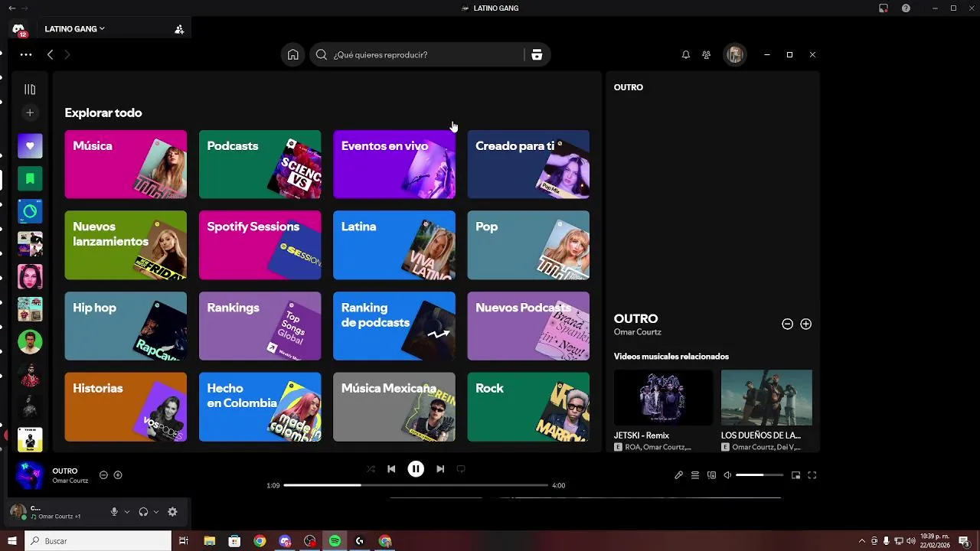Seek on the song progress bar
Screen dimensions: 980x551
pyautogui.click(x=416, y=485)
